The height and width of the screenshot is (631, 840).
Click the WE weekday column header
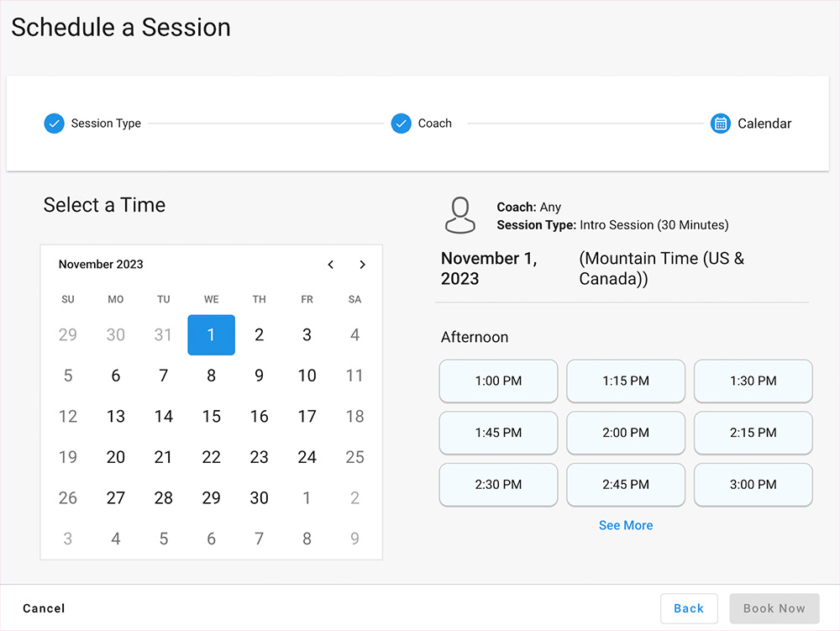211,299
